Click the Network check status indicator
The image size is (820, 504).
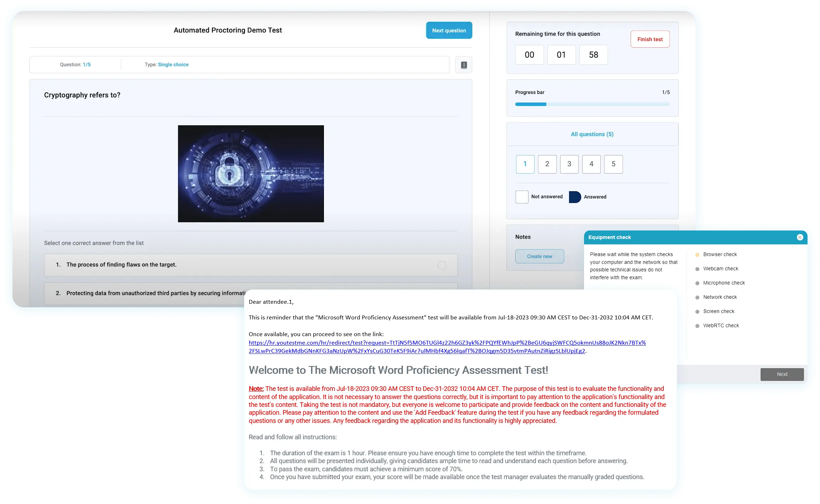[x=697, y=297]
